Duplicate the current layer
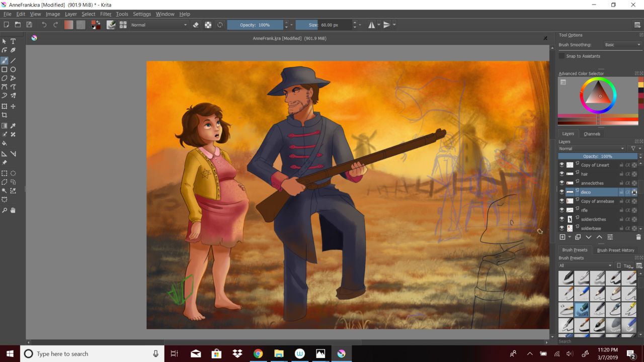Screen dimensions: 644x362 tap(578, 237)
